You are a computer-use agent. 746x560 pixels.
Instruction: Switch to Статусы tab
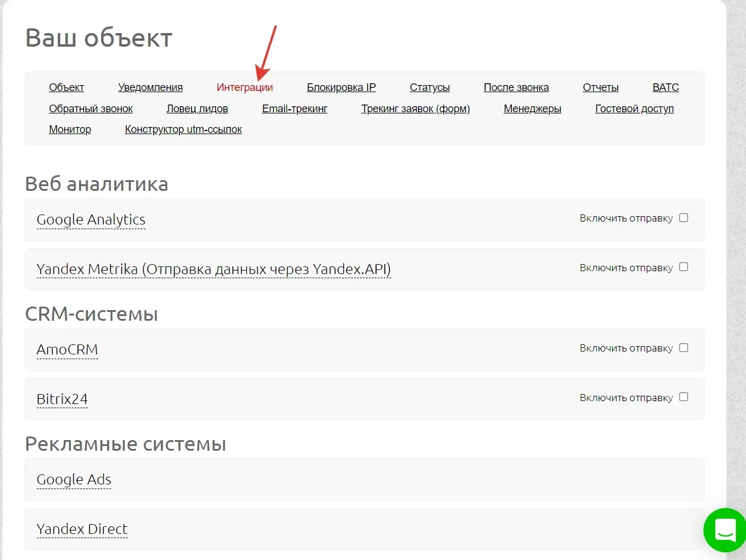coord(430,87)
